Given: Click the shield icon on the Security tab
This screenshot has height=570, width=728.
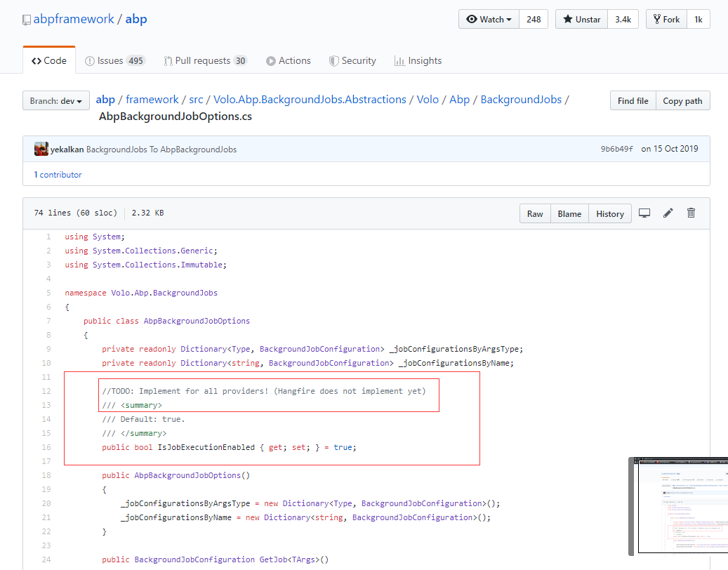Looking at the screenshot, I should coord(335,60).
